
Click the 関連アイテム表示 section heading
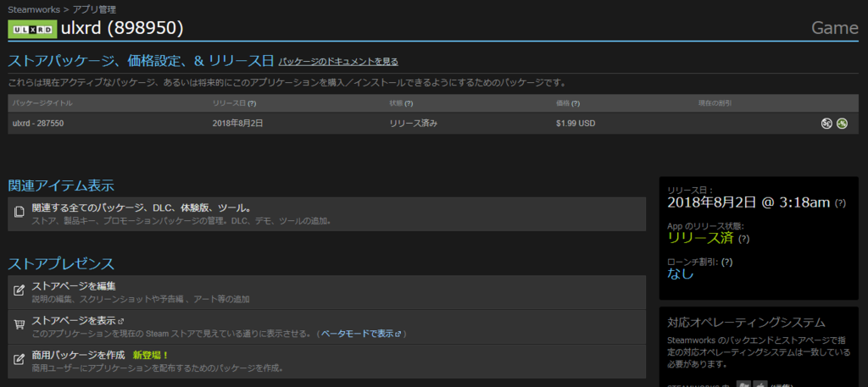pos(61,185)
